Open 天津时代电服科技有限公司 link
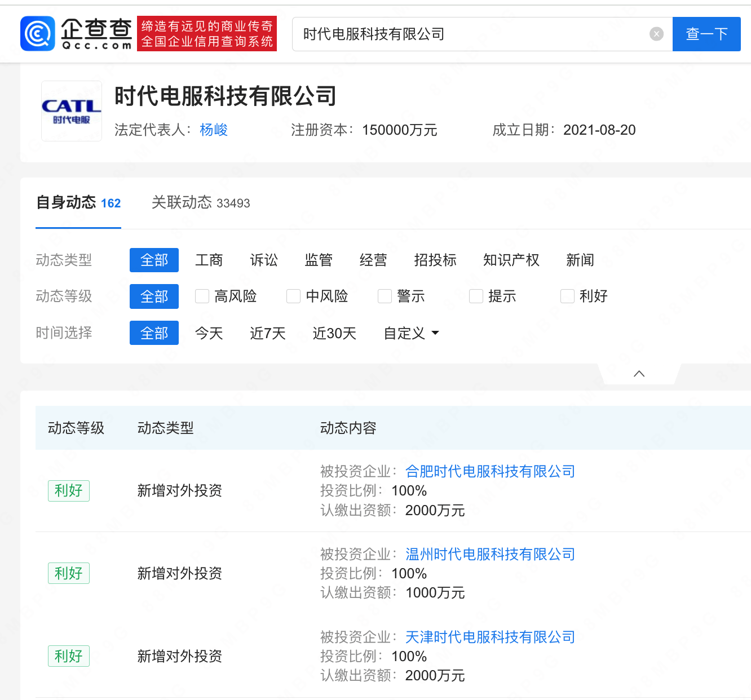This screenshot has width=751, height=700. 490,637
